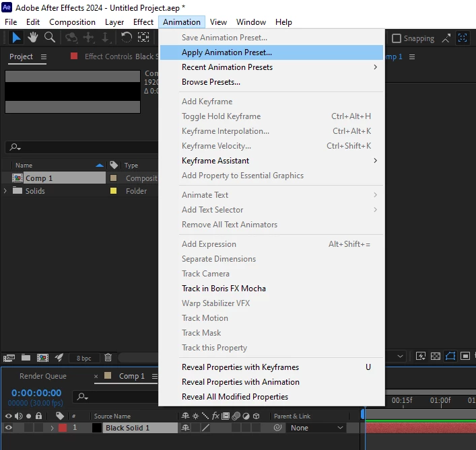Image resolution: width=476 pixels, height=450 pixels.
Task: Open the Effect menu
Action: [x=143, y=22]
